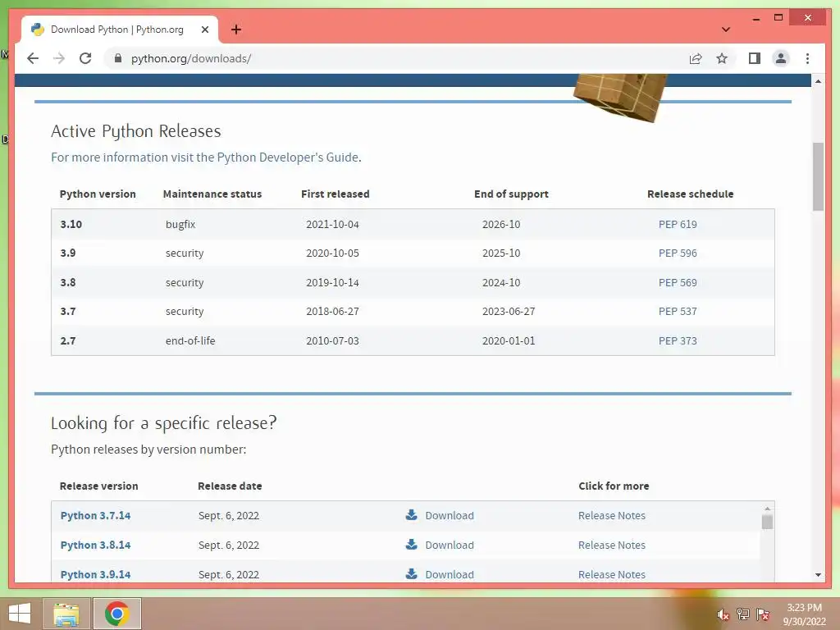Image resolution: width=840 pixels, height=630 pixels.
Task: Open Release Notes for Python 3.7.14
Action: point(612,515)
